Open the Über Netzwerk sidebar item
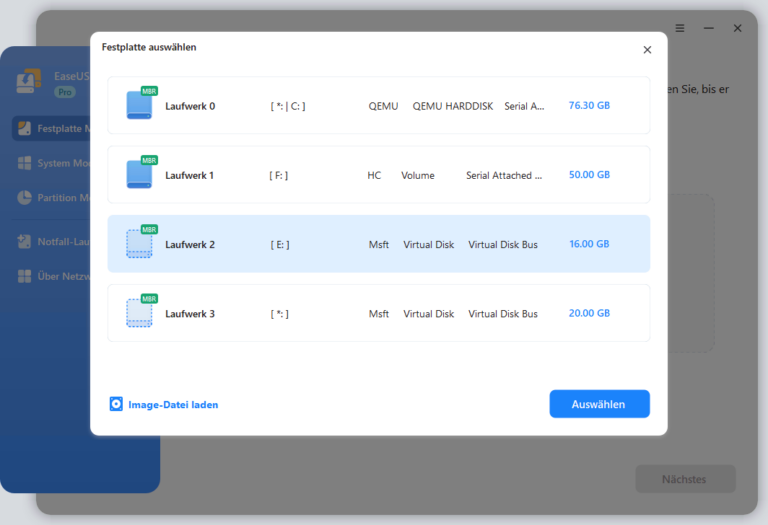The width and height of the screenshot is (768, 525). (52, 276)
